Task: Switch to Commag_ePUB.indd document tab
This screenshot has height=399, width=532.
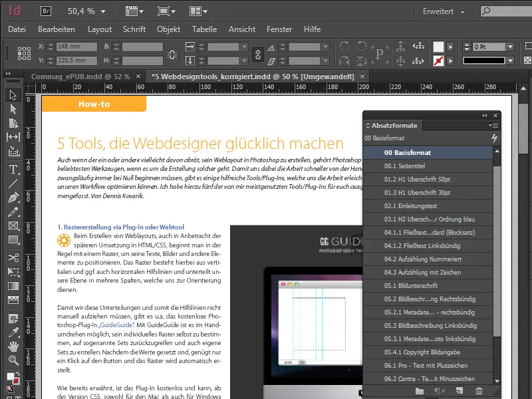Action: (80, 76)
